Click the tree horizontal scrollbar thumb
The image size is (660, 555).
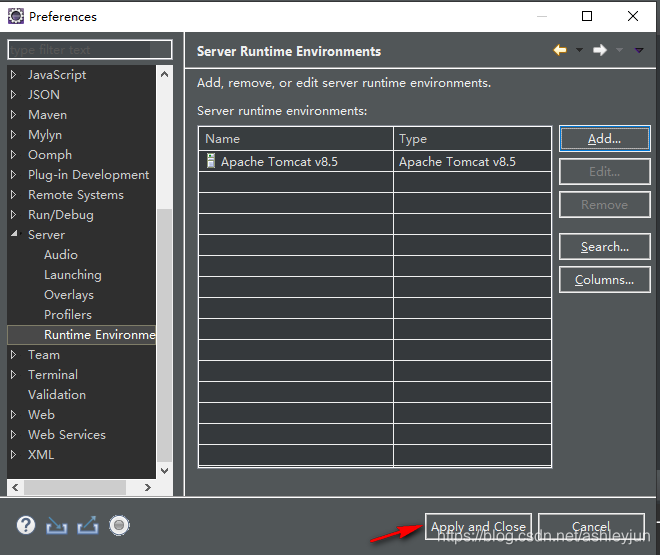coord(75,487)
